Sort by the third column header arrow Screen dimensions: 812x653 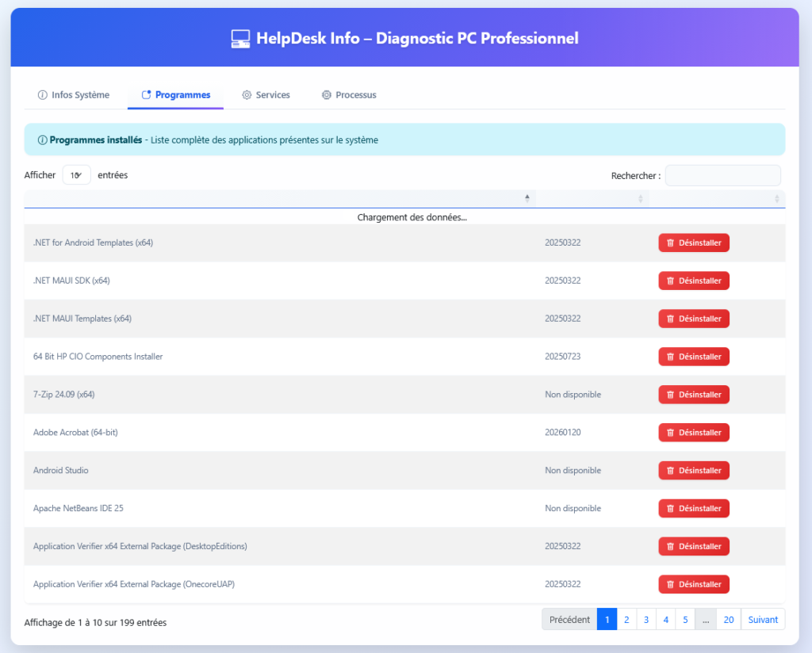pos(777,198)
